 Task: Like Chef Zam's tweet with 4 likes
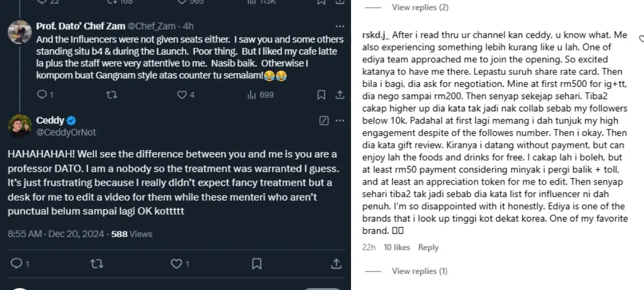(182, 95)
